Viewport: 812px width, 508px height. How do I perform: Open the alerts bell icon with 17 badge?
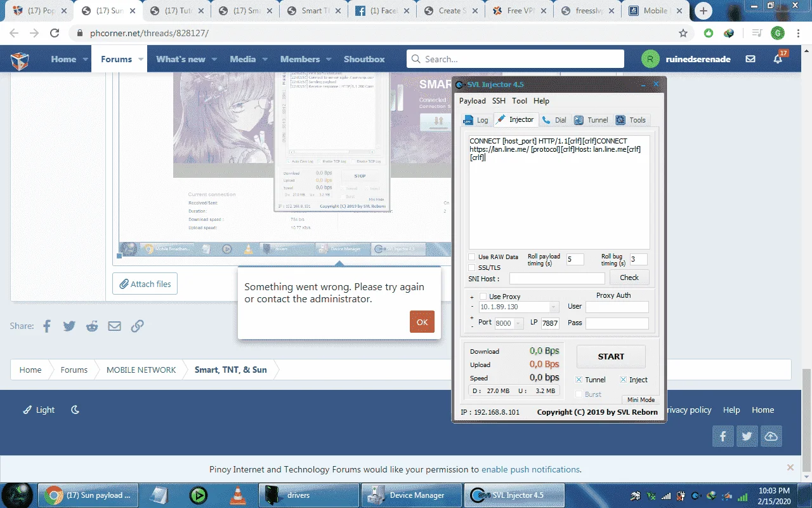(x=778, y=59)
